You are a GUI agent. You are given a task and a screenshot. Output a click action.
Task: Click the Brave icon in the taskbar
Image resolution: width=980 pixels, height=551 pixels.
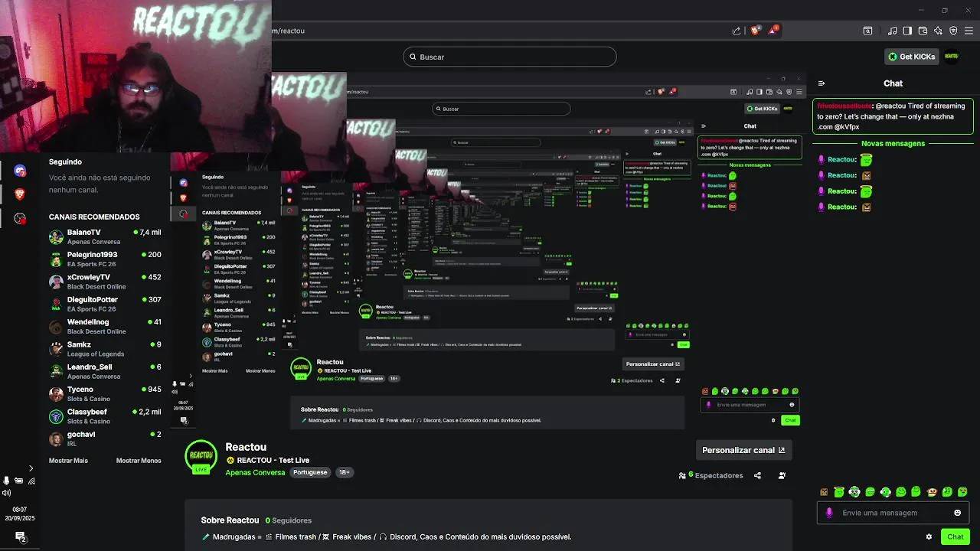[20, 194]
